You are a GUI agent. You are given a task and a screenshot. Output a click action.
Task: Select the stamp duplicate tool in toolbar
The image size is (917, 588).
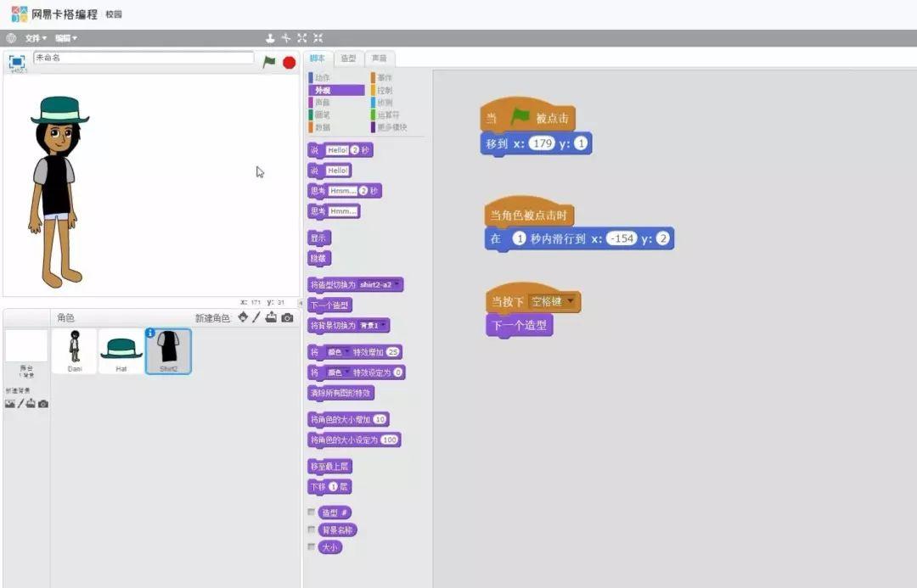270,38
